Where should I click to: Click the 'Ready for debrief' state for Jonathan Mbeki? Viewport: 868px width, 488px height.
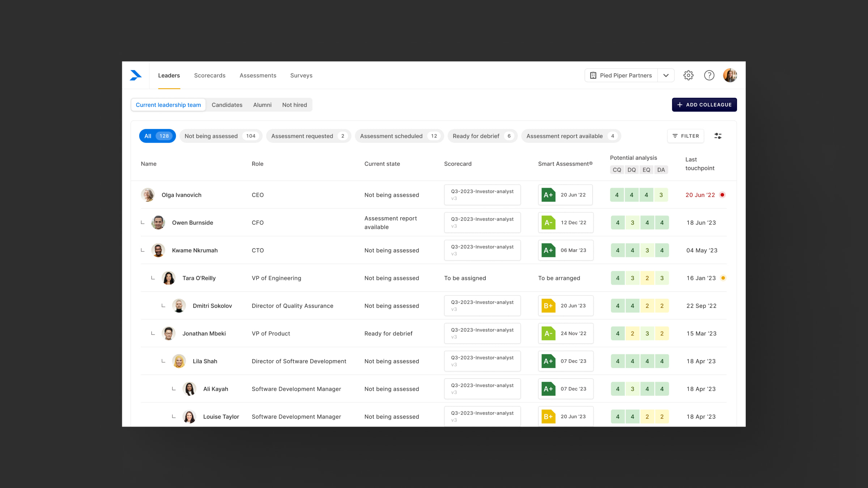tap(388, 333)
